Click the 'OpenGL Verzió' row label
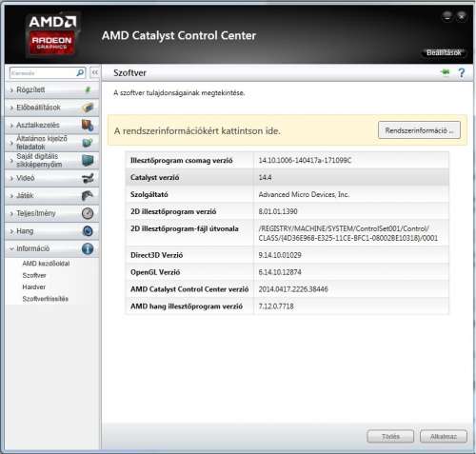The width and height of the screenshot is (476, 454). (x=155, y=272)
